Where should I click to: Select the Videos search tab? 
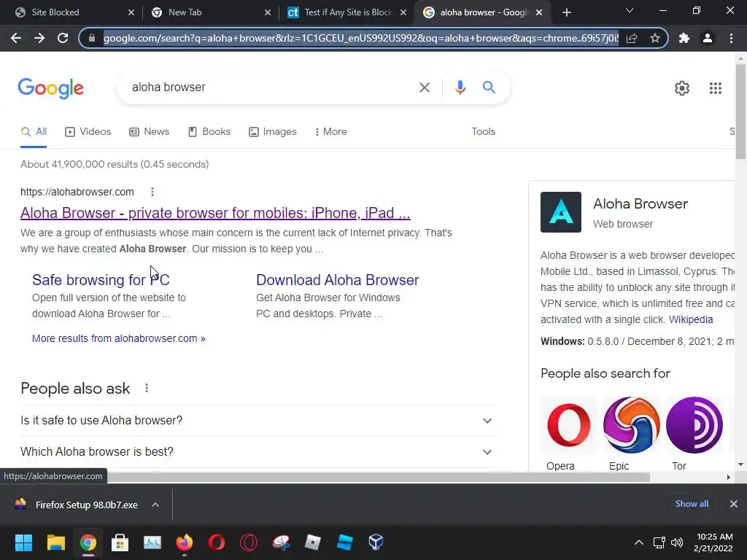coord(88,131)
